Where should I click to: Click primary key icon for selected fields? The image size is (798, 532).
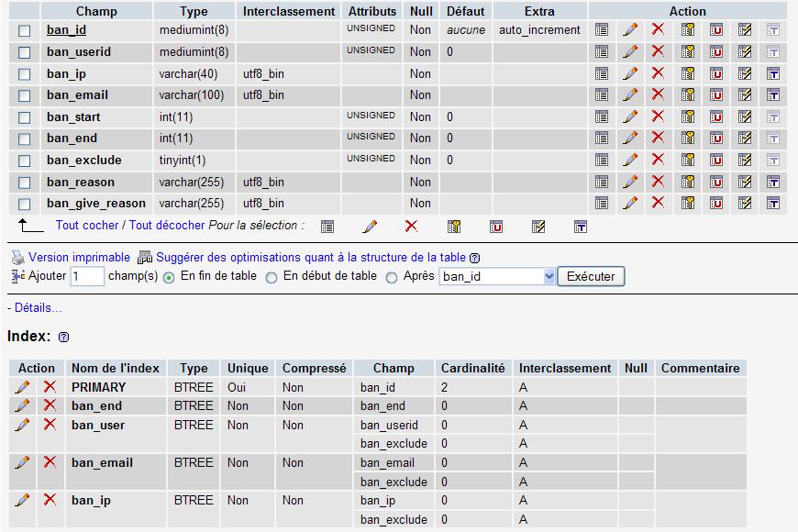453,227
